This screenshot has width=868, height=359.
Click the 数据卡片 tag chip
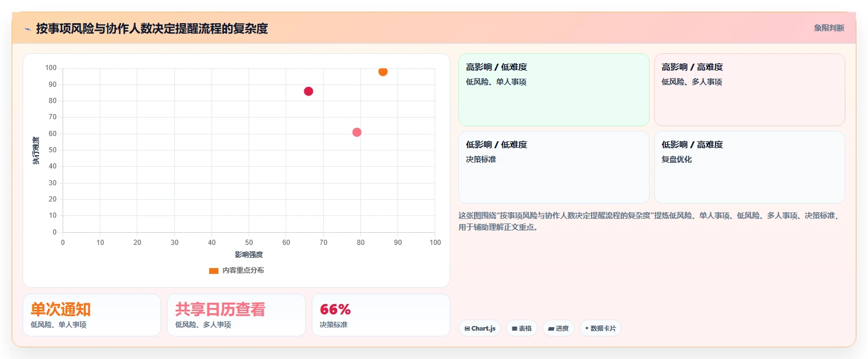click(x=600, y=328)
